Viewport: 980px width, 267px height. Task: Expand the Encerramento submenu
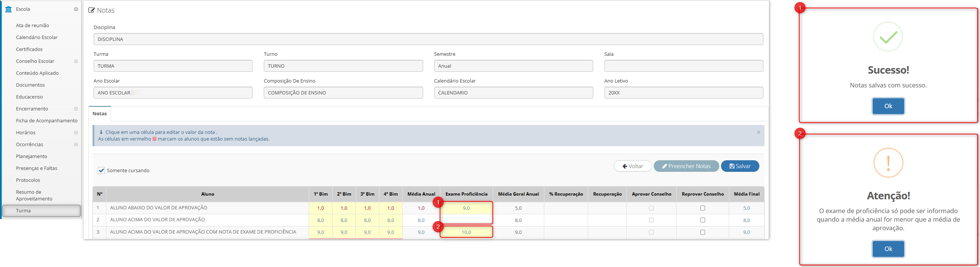tap(76, 109)
